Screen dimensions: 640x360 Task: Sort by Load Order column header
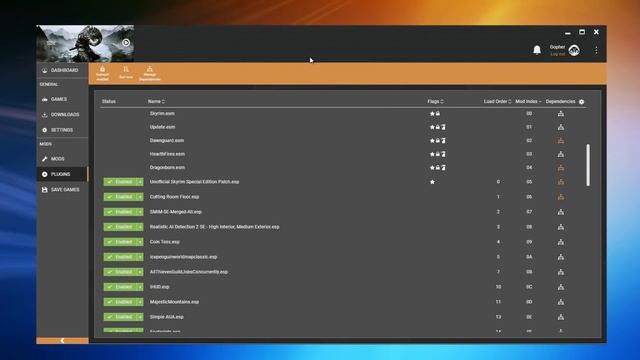[497, 101]
